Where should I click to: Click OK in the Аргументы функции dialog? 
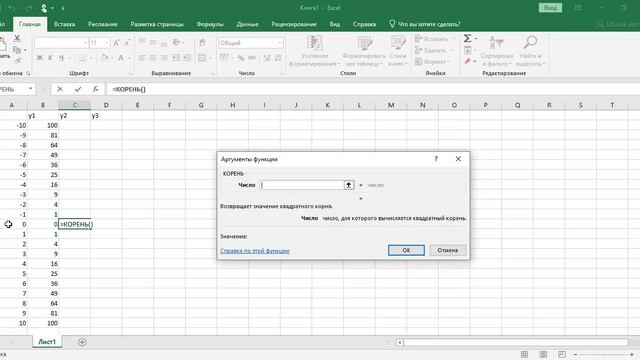click(x=406, y=250)
